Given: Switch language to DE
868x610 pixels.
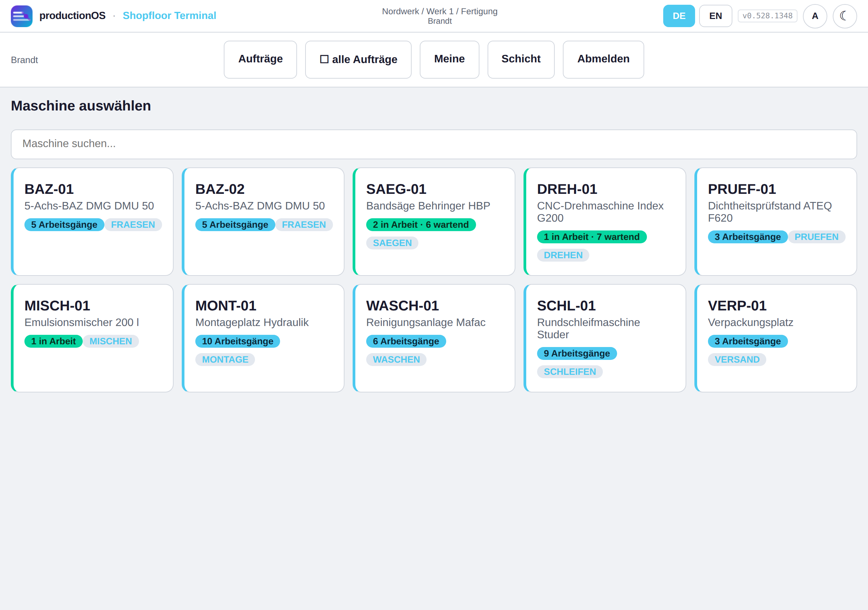Looking at the screenshot, I should pyautogui.click(x=678, y=16).
